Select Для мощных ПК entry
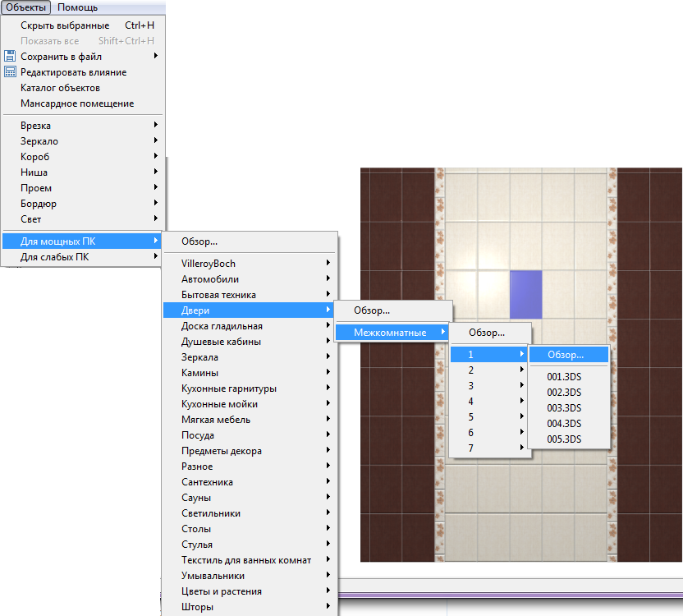The image size is (683, 616). [82, 241]
